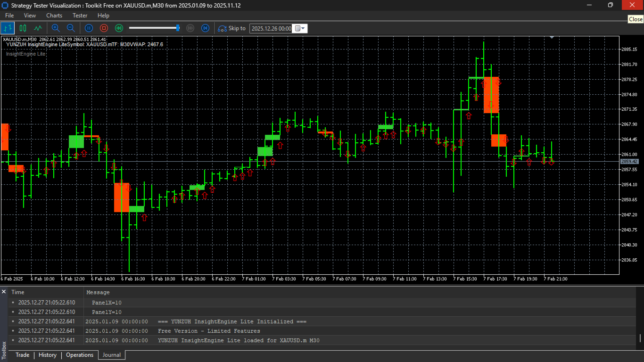The image size is (644, 362).
Task: Open the Help menu
Action: coord(103,16)
